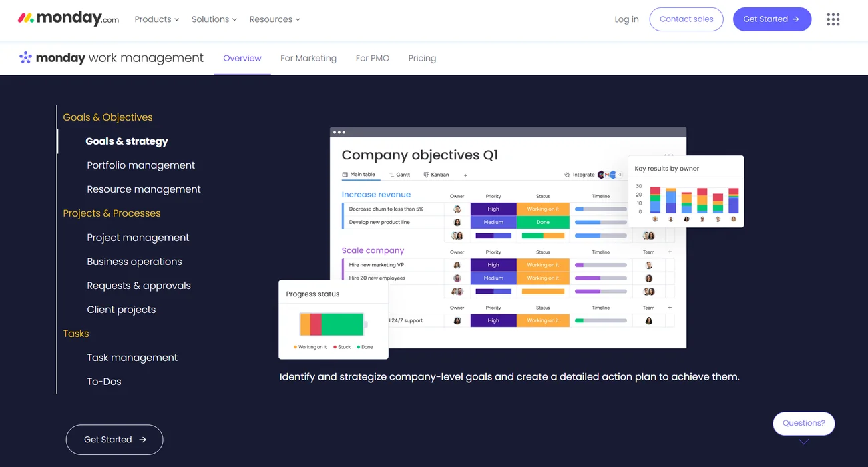Expand the Resources dropdown menu
This screenshot has height=467, width=868.
[274, 19]
